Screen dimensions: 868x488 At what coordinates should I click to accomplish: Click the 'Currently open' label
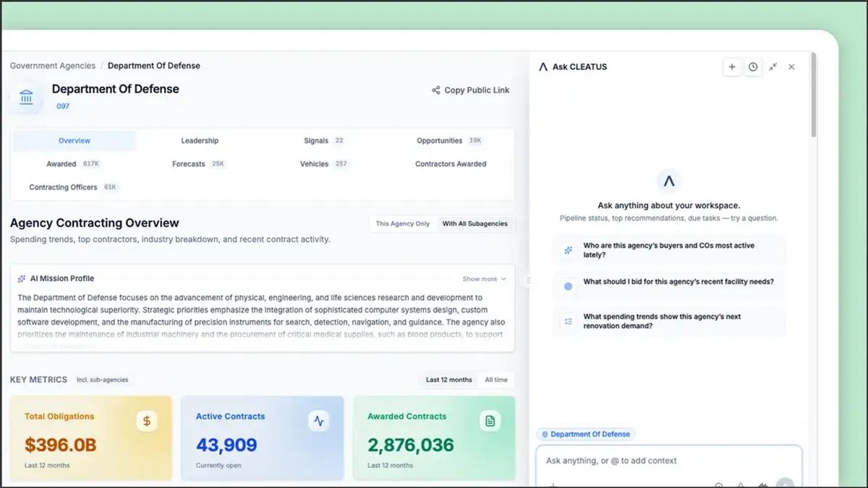218,466
